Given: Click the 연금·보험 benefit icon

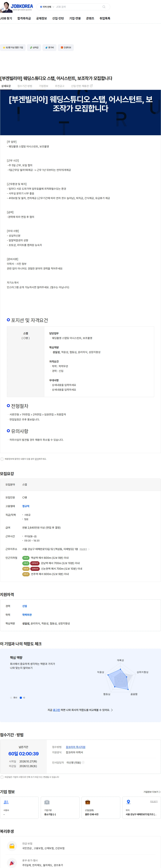Looking at the screenshot, I should coord(12,846).
